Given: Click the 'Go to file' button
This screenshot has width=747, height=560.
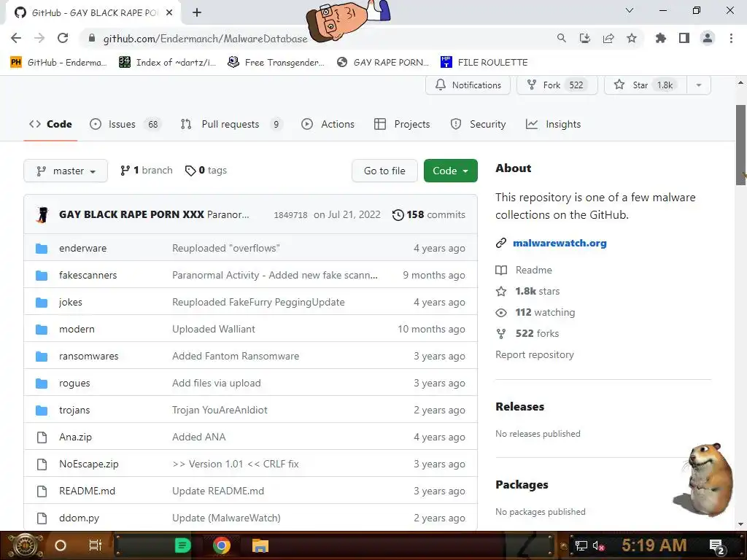Looking at the screenshot, I should (x=384, y=171).
